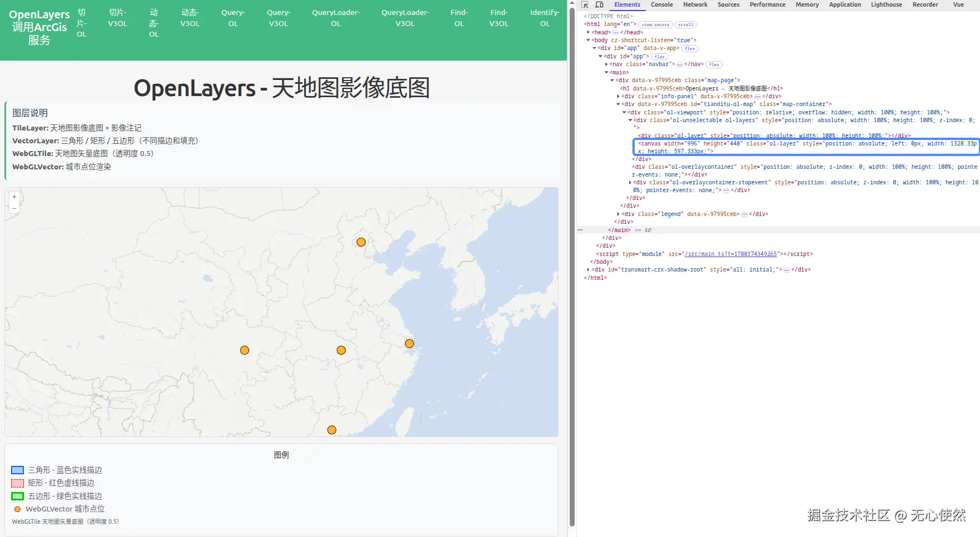This screenshot has width=980, height=537.
Task: Toggle the device toolbar icon in DevTools
Action: tap(599, 4)
